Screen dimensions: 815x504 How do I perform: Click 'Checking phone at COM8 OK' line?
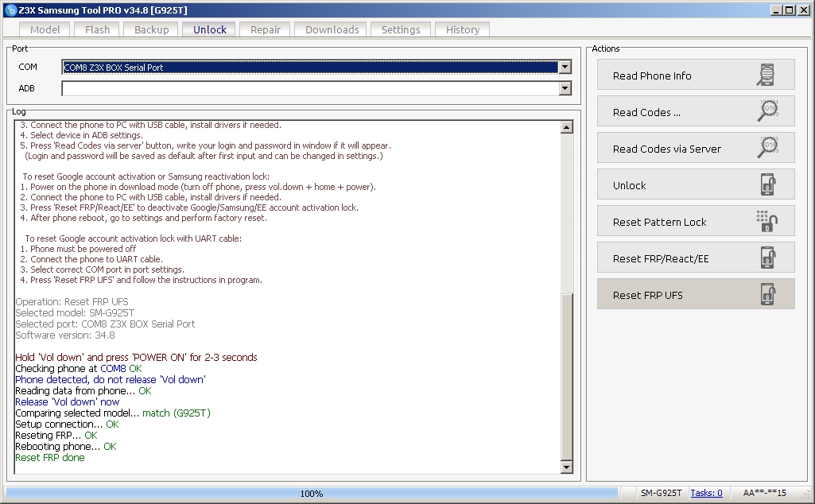click(79, 368)
